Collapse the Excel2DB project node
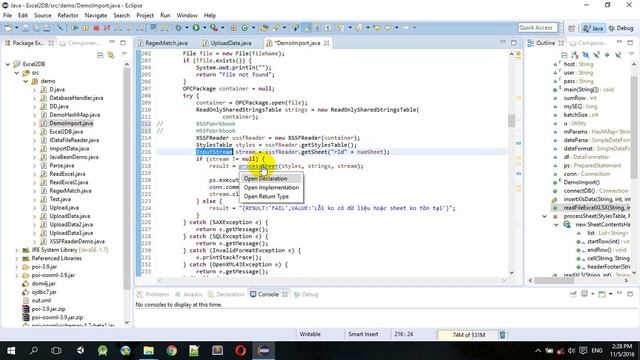 tap(8, 64)
